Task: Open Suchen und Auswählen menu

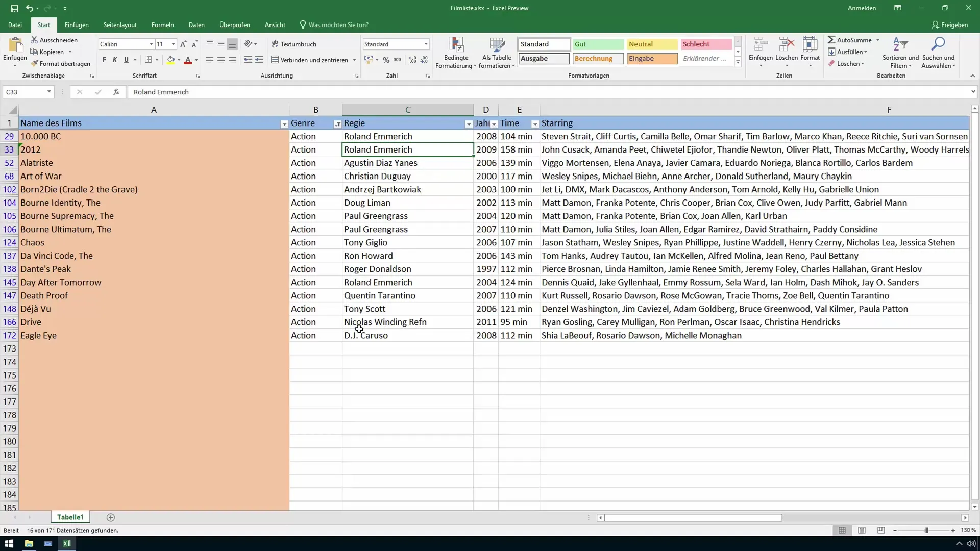Action: pos(939,53)
